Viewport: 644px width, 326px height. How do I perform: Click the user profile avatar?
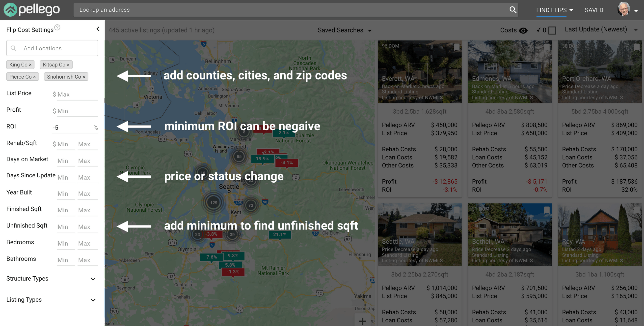point(623,9)
